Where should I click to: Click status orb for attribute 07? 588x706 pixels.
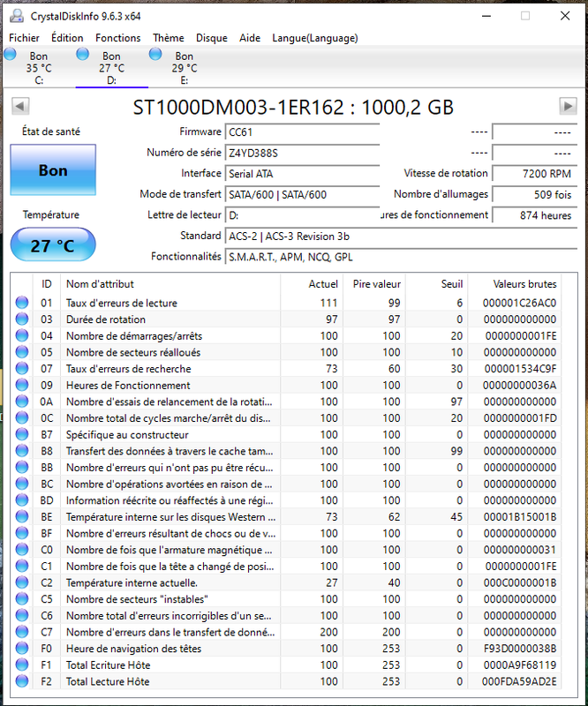[x=21, y=368]
